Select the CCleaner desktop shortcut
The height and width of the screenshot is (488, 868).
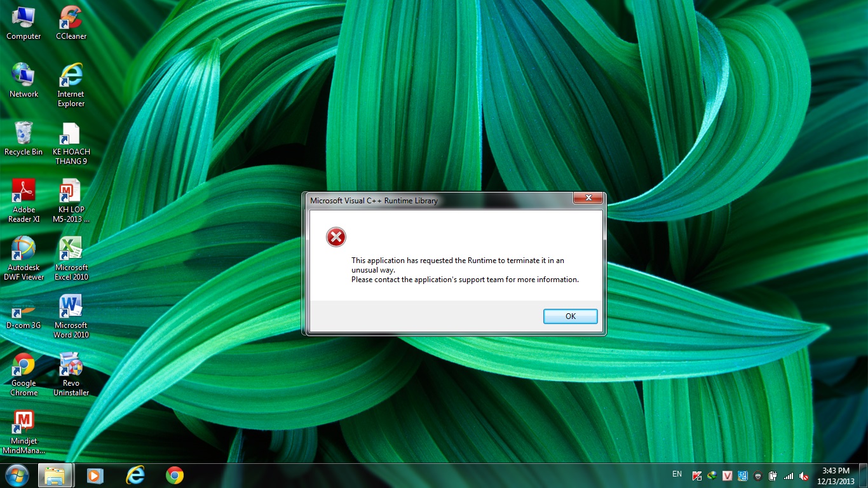click(71, 24)
